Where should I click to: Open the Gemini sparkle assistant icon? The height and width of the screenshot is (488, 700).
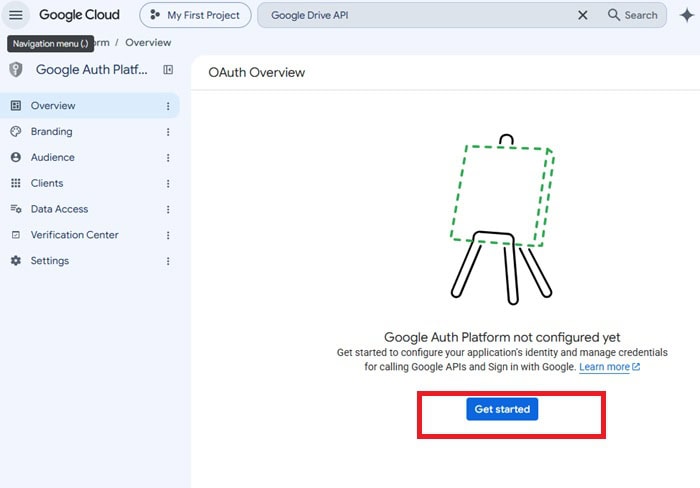coord(687,15)
